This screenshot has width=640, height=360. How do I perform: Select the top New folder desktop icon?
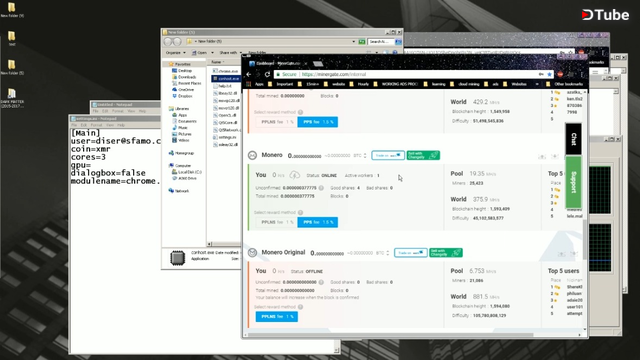[12, 10]
